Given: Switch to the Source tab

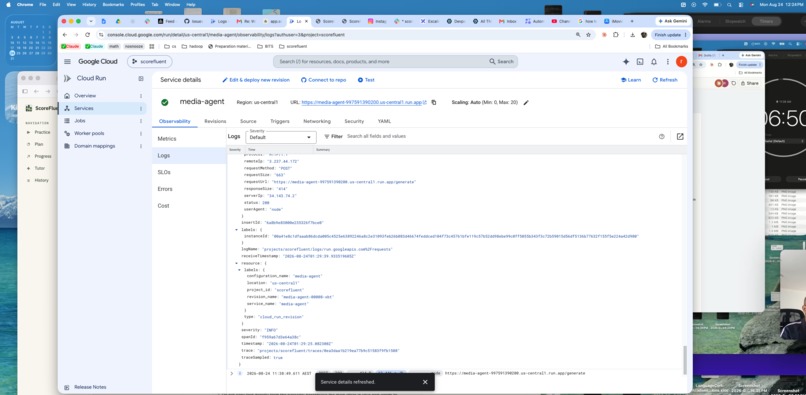Looking at the screenshot, I should click(248, 121).
